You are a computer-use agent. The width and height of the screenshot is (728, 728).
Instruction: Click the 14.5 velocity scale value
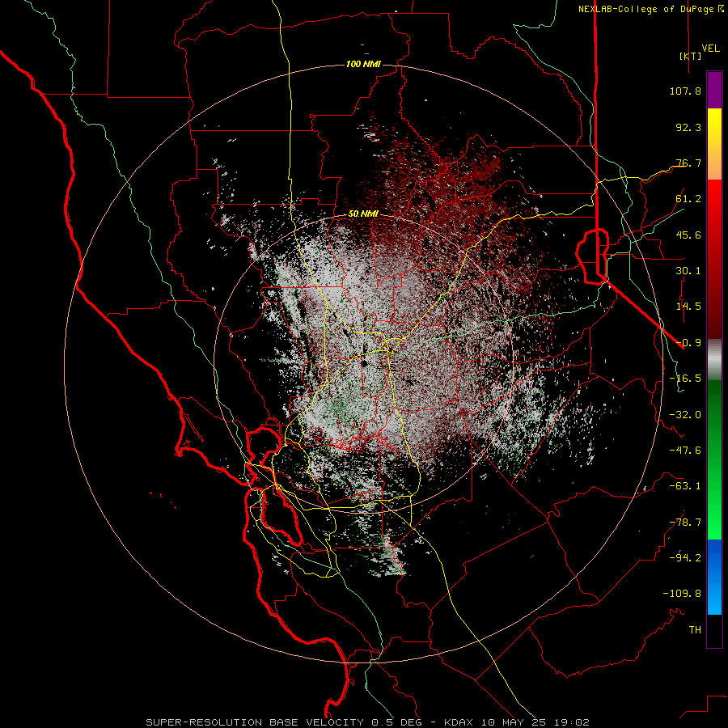click(x=688, y=307)
